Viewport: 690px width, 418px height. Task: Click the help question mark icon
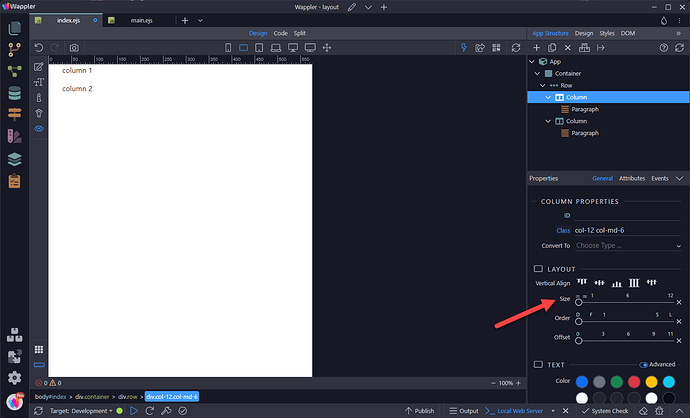click(x=664, y=48)
